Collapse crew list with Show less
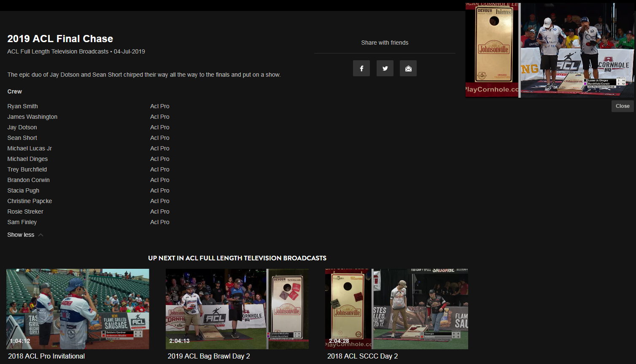The height and width of the screenshot is (364, 636). [x=21, y=235]
